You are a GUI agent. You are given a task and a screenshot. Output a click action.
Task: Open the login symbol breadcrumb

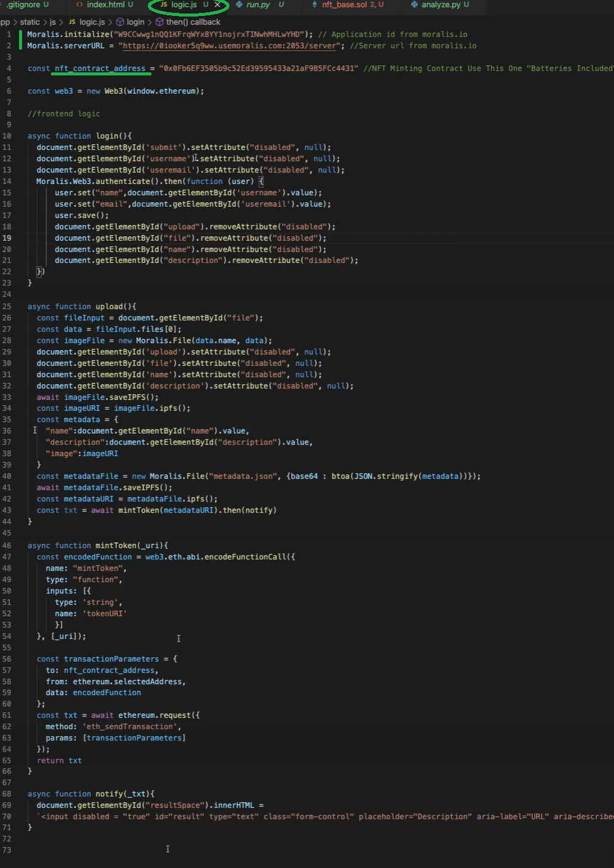point(136,22)
